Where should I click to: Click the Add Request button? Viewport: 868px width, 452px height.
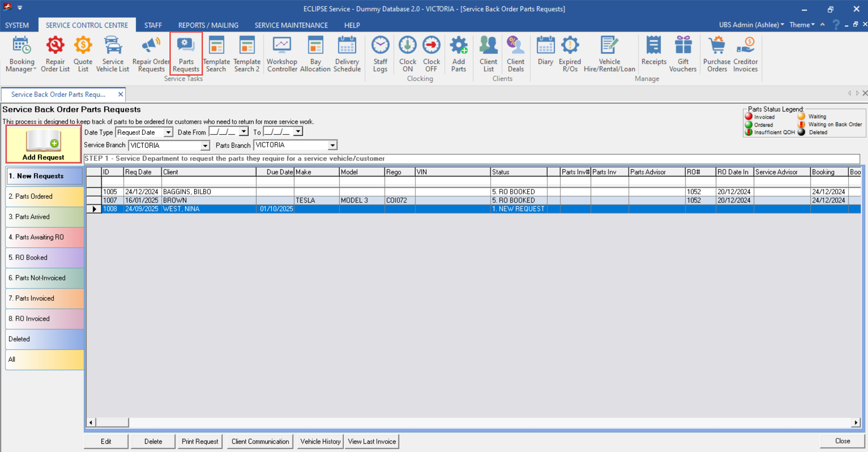[x=43, y=144]
